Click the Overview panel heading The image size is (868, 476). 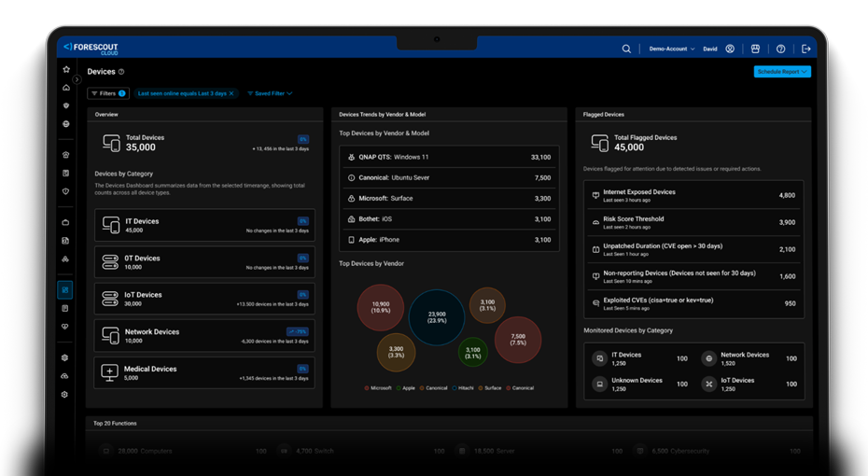(x=106, y=115)
